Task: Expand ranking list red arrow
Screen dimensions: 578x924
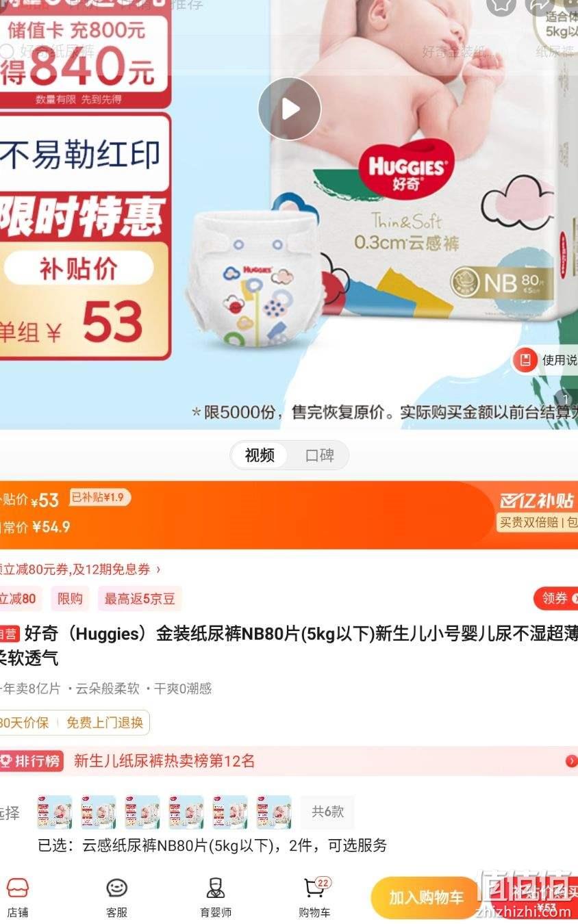Action: [571, 761]
